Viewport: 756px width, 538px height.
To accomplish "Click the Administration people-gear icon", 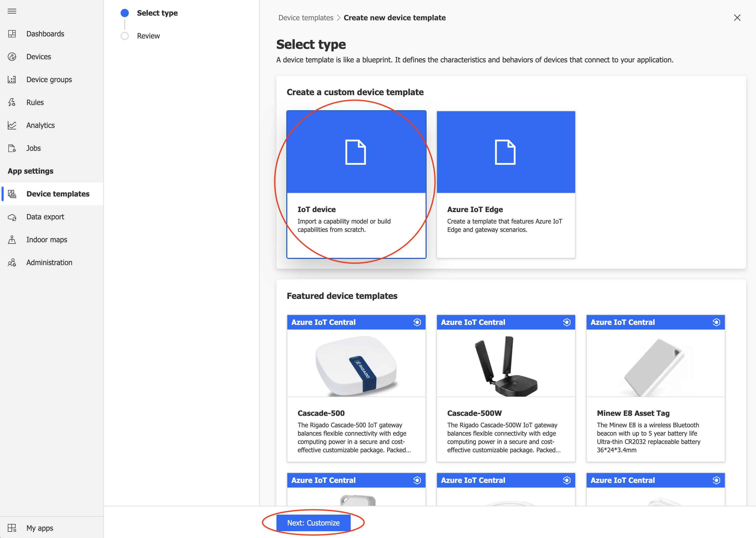I will [x=12, y=263].
